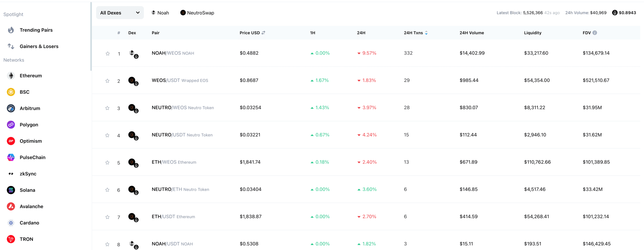This screenshot has height=250, width=644.
Task: Filter pairs by Noah dex
Action: [160, 13]
